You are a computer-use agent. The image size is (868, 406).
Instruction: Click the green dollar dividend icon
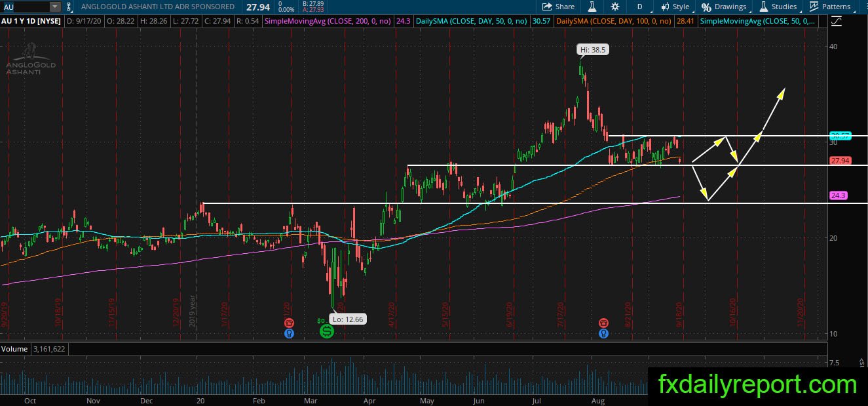[326, 332]
